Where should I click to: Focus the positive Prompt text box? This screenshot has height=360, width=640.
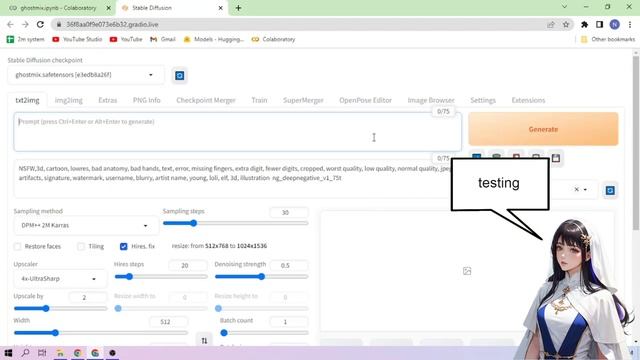point(238,132)
